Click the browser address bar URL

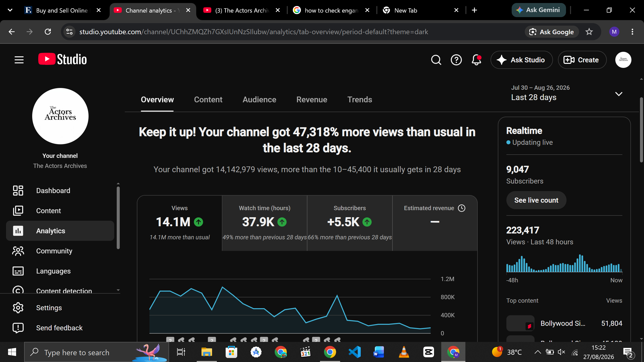coord(254,32)
